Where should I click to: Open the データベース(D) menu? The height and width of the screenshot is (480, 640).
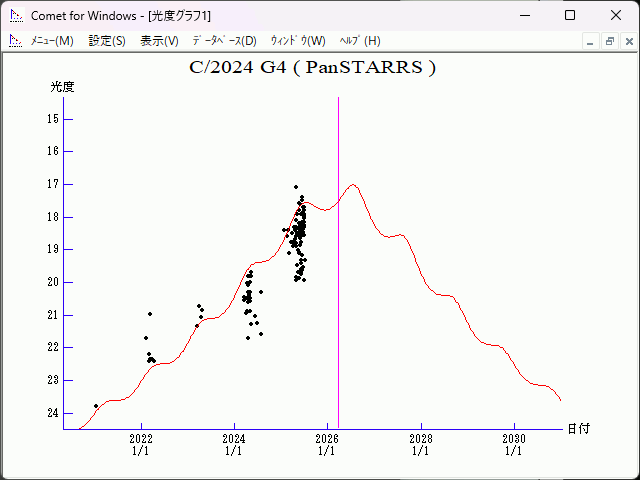[224, 41]
